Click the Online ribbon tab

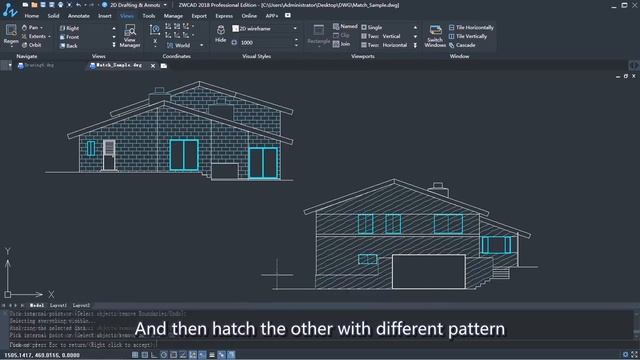coord(249,16)
